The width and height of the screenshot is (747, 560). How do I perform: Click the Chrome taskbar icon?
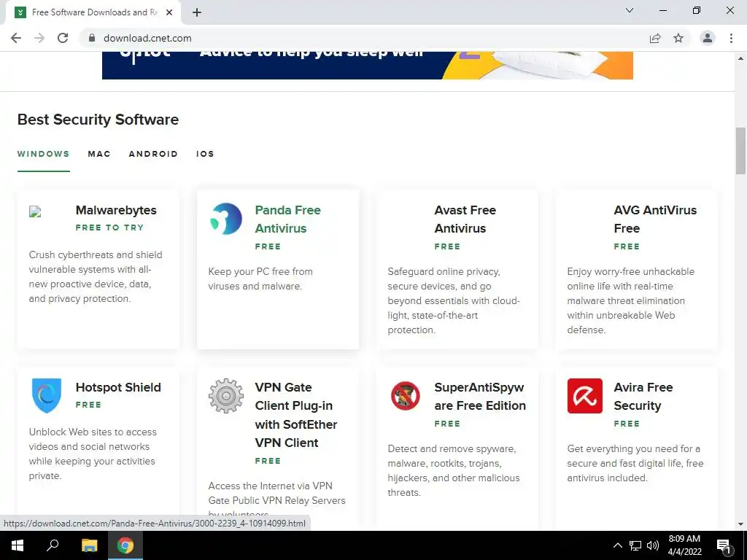tap(125, 545)
